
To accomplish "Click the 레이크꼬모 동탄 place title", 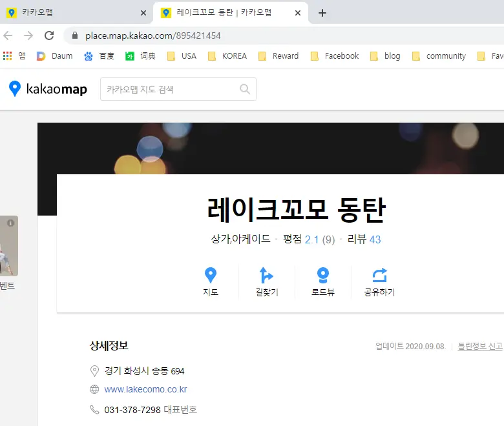I will 296,210.
